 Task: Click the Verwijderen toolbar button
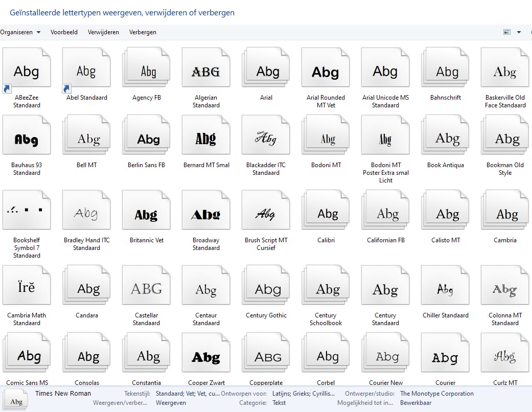click(103, 32)
